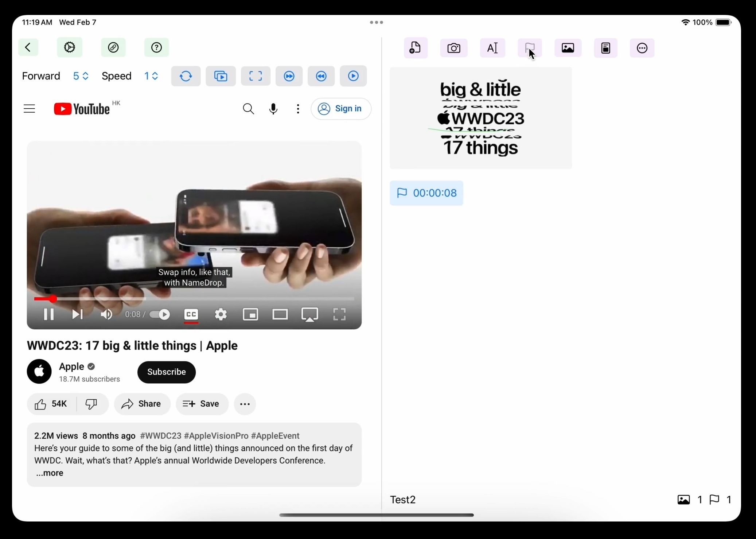Image resolution: width=756 pixels, height=539 pixels.
Task: Toggle the autoplay switch in the player
Action: pyautogui.click(x=160, y=314)
